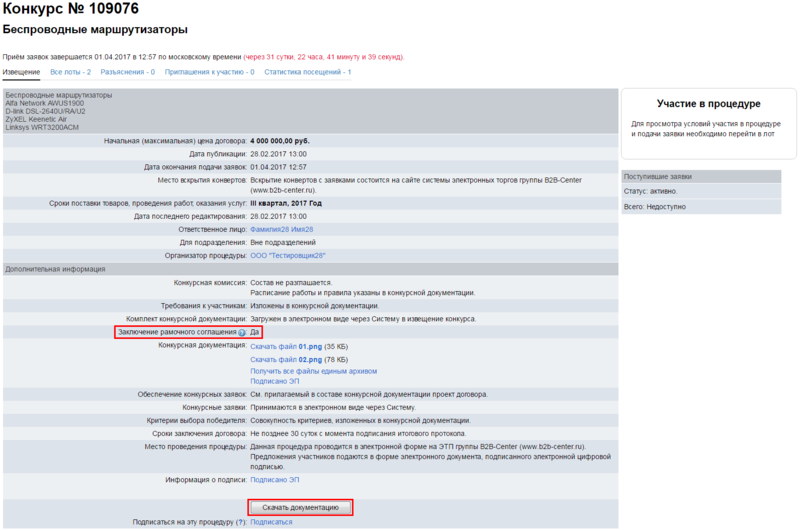Open the 'Разъяснения - 0' tab
The width and height of the screenshot is (800, 531).
click(128, 72)
